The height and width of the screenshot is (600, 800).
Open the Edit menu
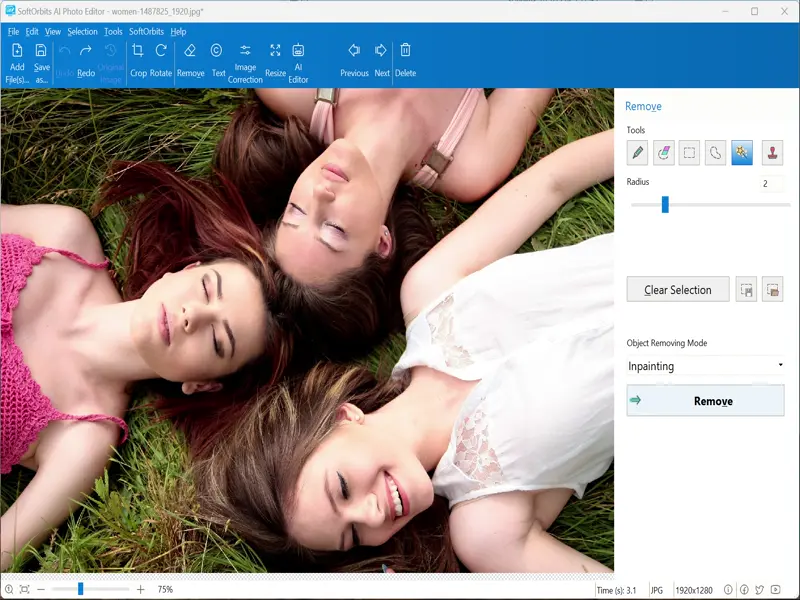(x=32, y=32)
